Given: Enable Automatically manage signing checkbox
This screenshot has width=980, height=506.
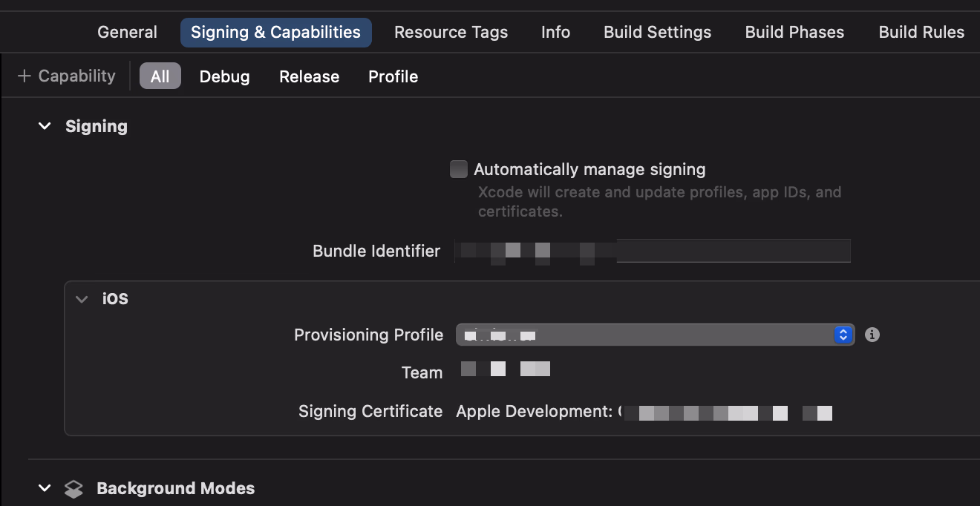Looking at the screenshot, I should click(x=459, y=169).
